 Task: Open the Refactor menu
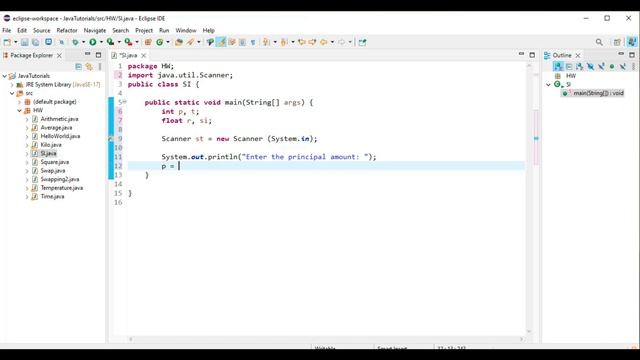(67, 30)
